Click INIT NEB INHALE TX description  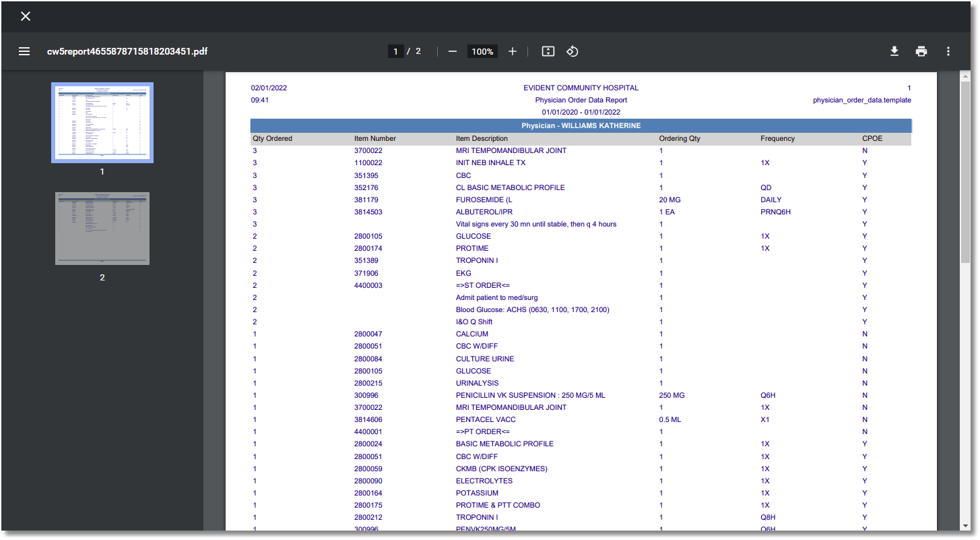[x=490, y=162]
